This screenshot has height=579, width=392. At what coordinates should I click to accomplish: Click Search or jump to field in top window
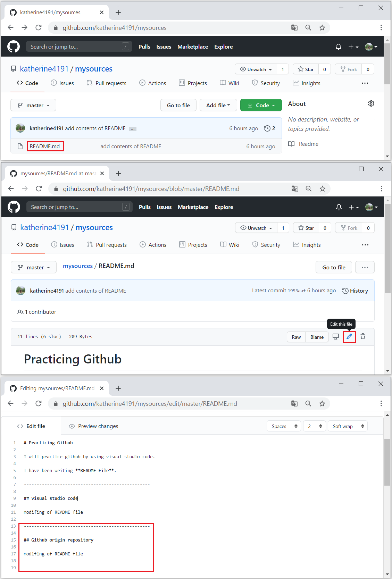[79, 47]
